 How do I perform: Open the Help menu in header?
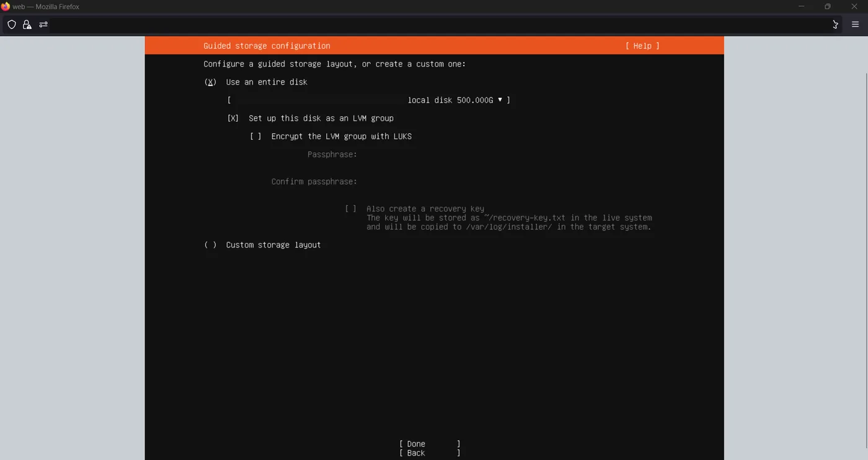coord(642,46)
